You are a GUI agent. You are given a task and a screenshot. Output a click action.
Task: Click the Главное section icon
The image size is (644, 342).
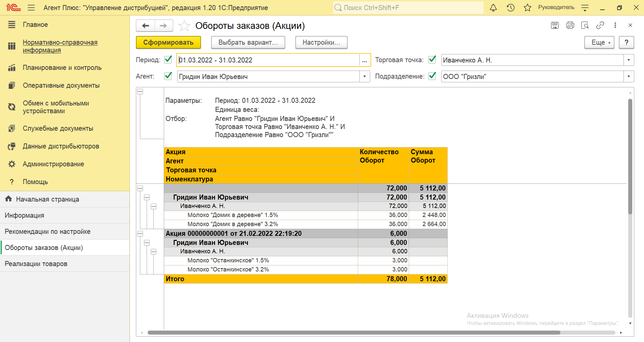[12, 25]
